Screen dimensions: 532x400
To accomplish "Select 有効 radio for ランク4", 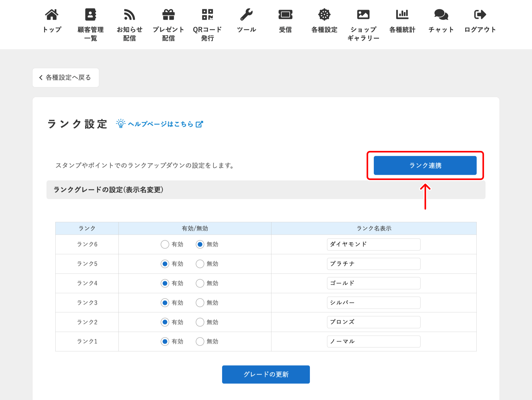I will coord(165,283).
